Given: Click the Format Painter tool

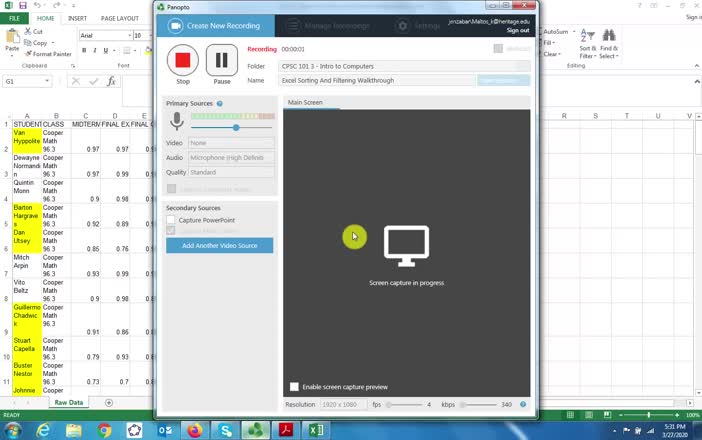Looking at the screenshot, I should [x=48, y=54].
